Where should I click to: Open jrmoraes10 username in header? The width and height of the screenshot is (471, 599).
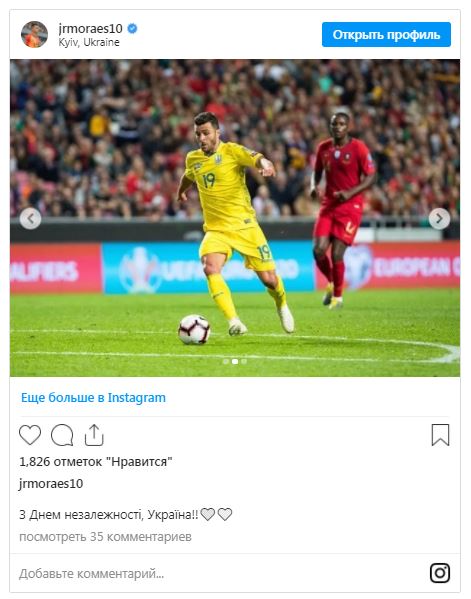pyautogui.click(x=91, y=28)
